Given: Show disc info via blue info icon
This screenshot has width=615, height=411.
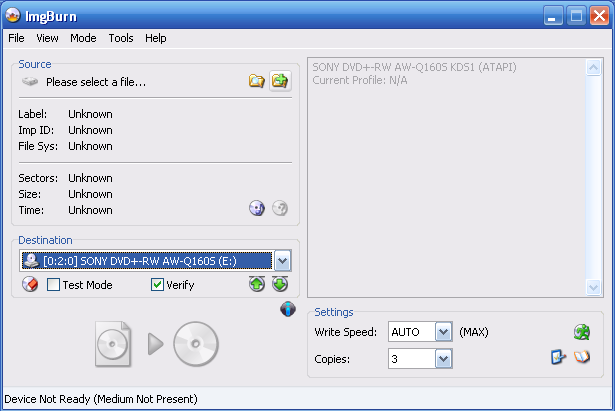Looking at the screenshot, I should (288, 309).
